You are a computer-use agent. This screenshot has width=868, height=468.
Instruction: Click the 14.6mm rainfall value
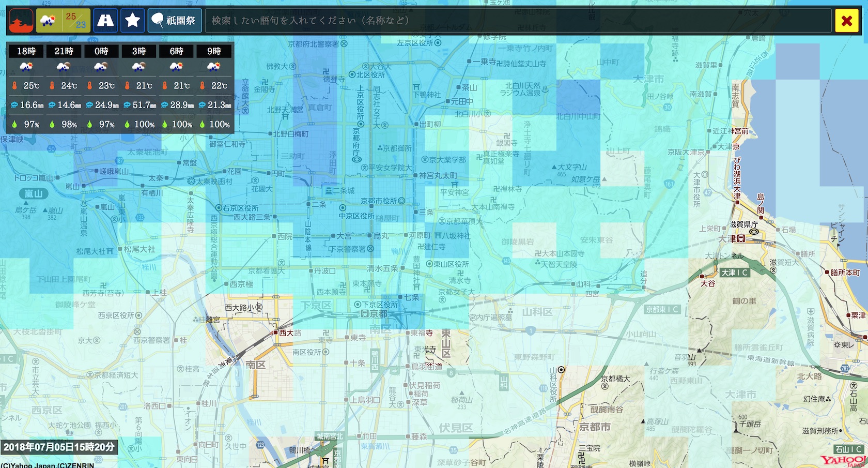click(x=69, y=105)
